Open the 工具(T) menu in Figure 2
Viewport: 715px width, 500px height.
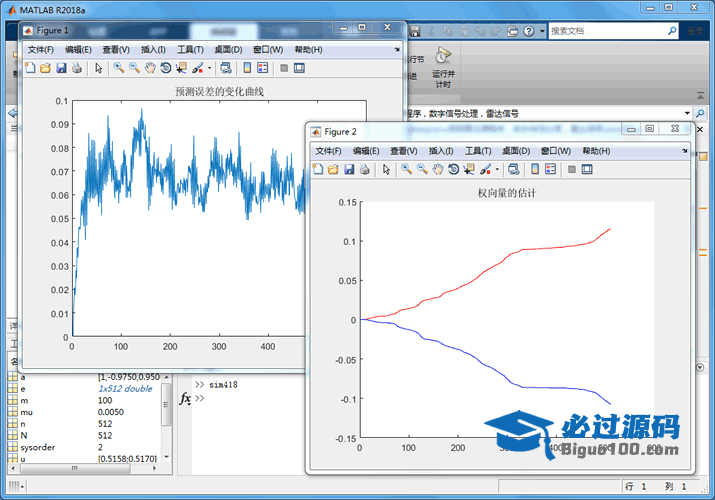pos(480,150)
